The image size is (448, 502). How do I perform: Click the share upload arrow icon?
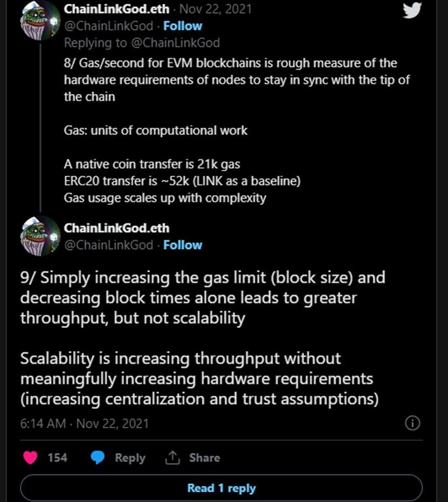click(x=172, y=458)
